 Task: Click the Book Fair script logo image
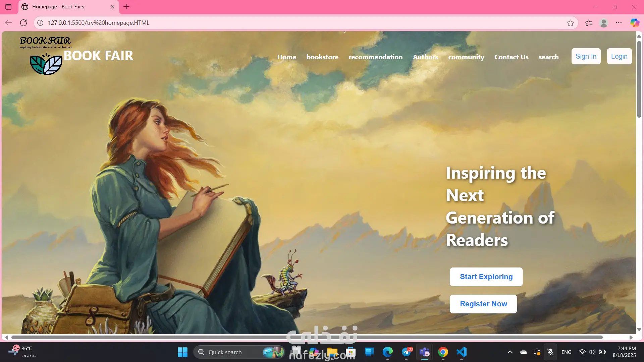point(46,43)
